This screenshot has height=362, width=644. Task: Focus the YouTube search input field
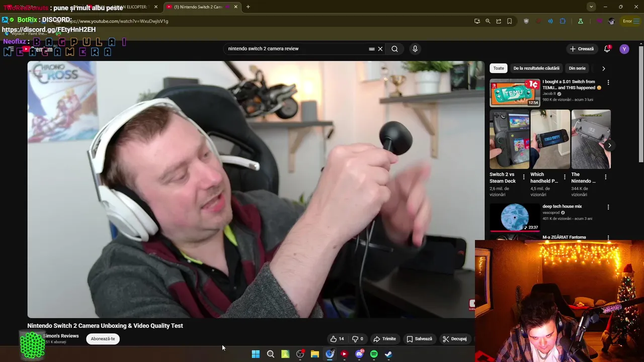(297, 49)
